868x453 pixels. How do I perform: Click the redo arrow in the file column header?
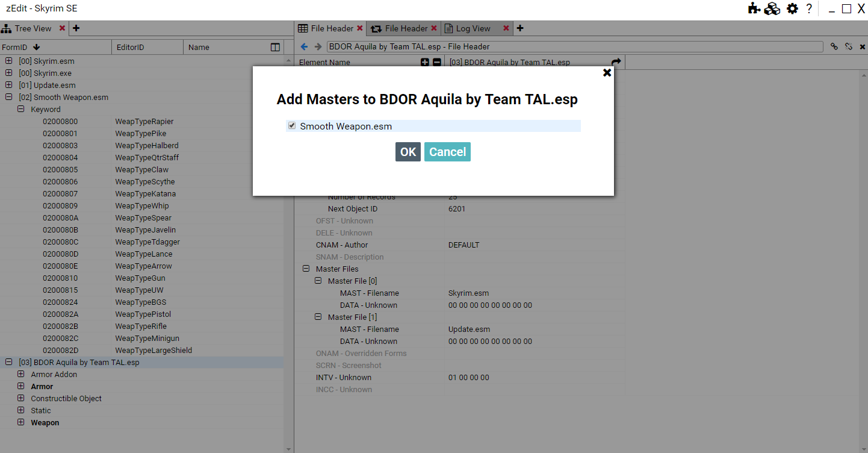(x=616, y=62)
